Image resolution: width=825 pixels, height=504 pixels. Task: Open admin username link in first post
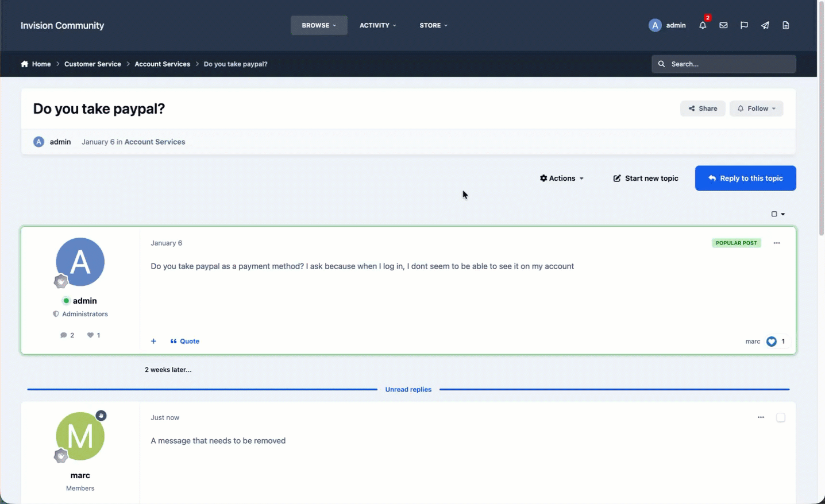click(x=84, y=301)
